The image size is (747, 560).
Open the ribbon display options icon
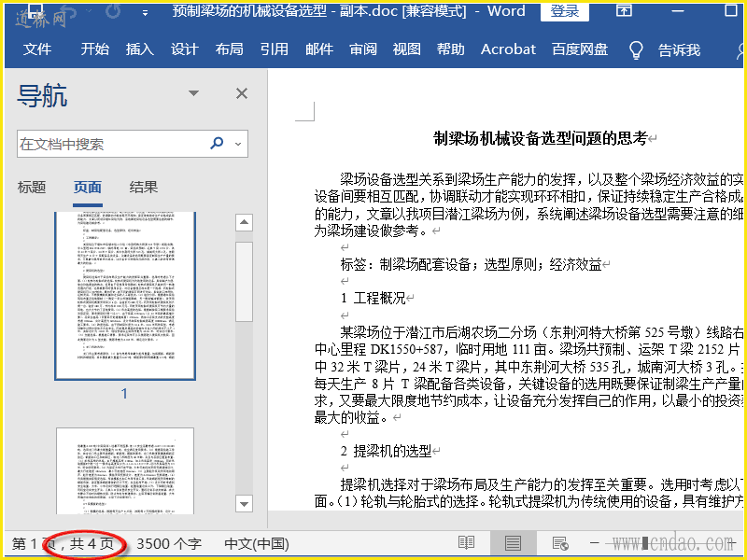point(624,10)
